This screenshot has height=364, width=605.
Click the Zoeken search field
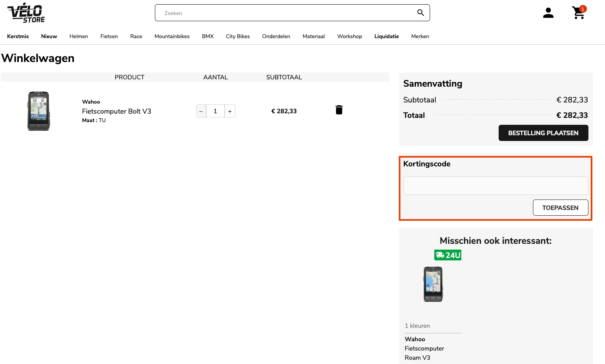click(285, 13)
